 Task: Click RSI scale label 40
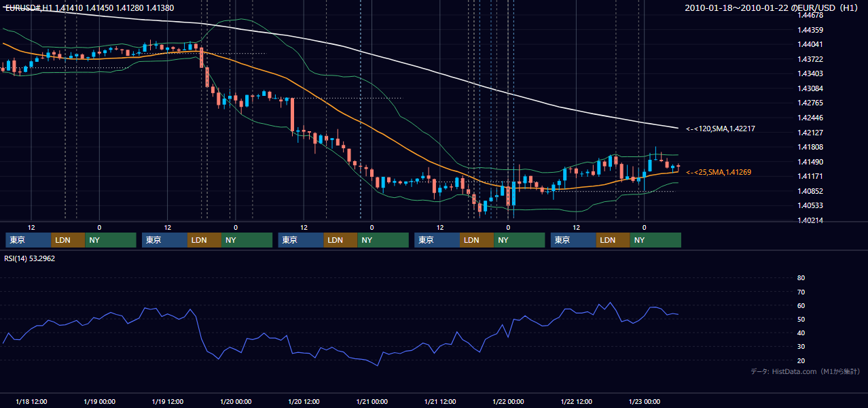(x=801, y=333)
